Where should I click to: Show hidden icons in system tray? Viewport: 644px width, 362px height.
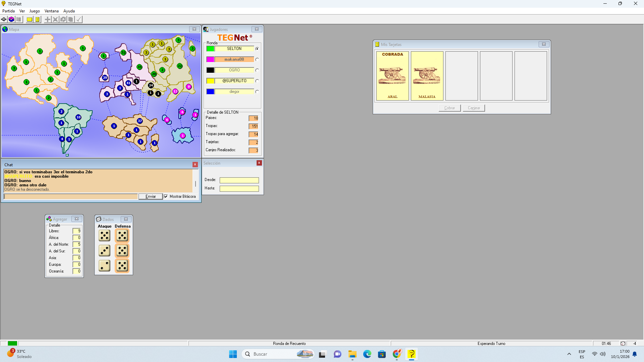(569, 354)
